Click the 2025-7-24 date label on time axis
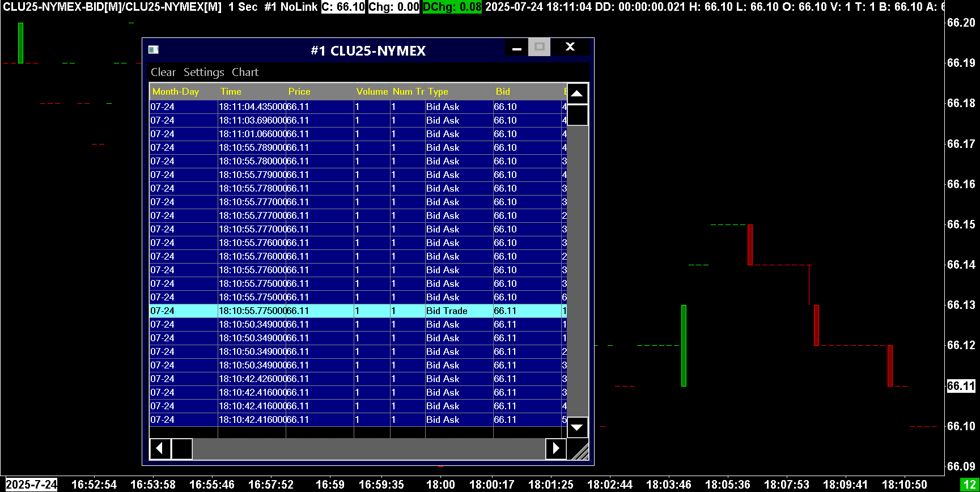The width and height of the screenshot is (980, 492). click(32, 485)
